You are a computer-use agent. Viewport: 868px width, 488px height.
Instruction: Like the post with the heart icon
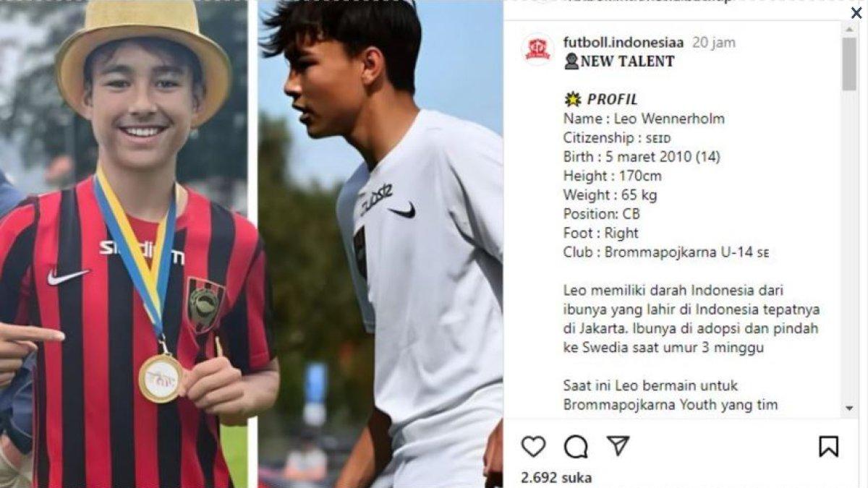coord(533,447)
